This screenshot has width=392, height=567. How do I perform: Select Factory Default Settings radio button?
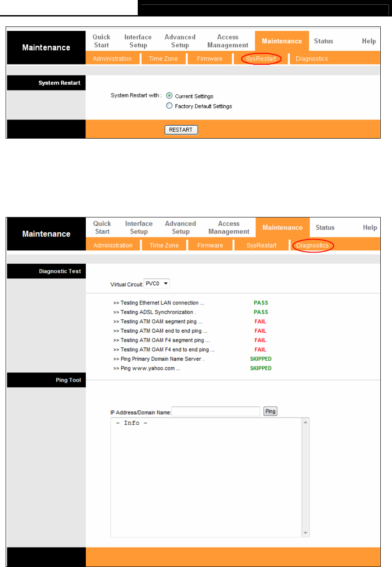[169, 106]
